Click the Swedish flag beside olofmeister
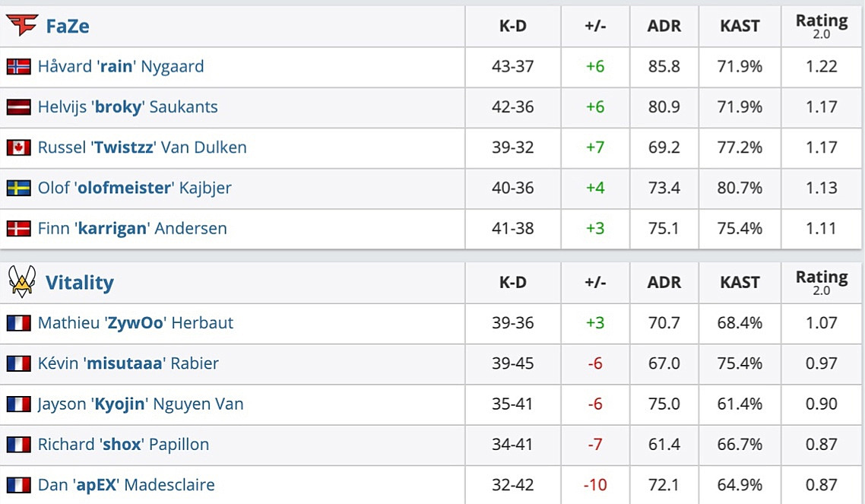The width and height of the screenshot is (865, 504). point(18,188)
